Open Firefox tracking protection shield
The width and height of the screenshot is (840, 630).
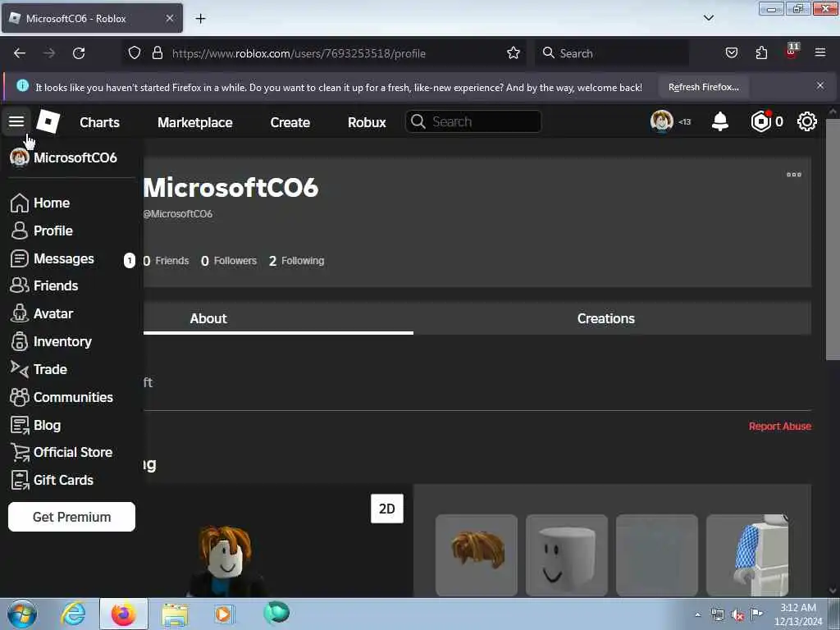coord(135,53)
